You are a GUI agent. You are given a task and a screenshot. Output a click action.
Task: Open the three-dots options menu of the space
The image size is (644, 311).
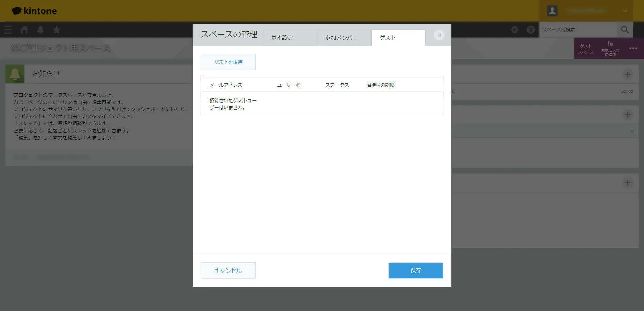[633, 48]
